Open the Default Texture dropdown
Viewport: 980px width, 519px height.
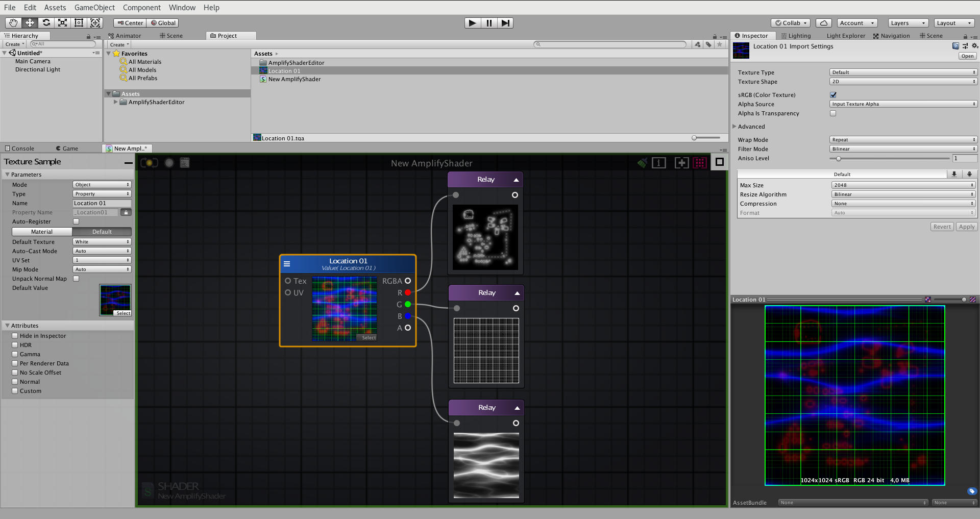[102, 242]
